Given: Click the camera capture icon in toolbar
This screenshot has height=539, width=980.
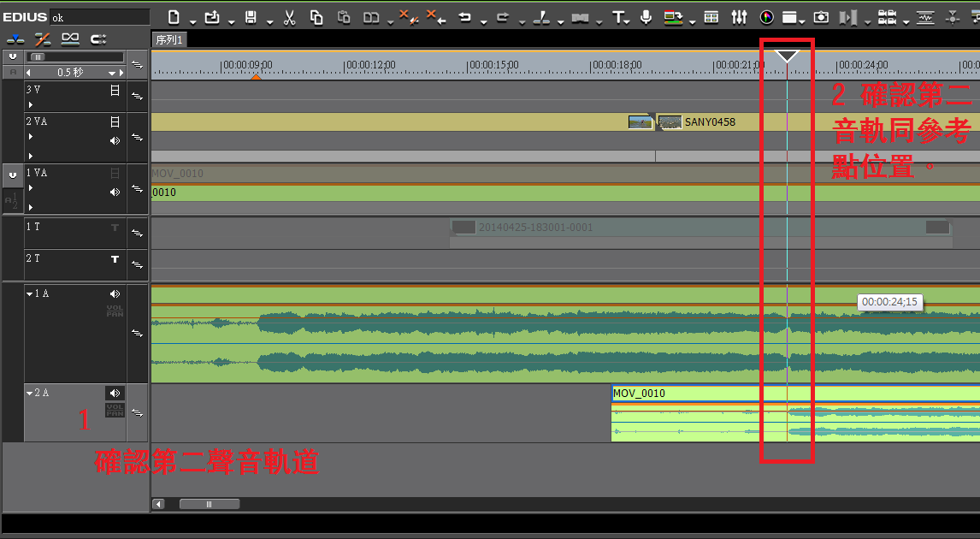Looking at the screenshot, I should [821, 17].
